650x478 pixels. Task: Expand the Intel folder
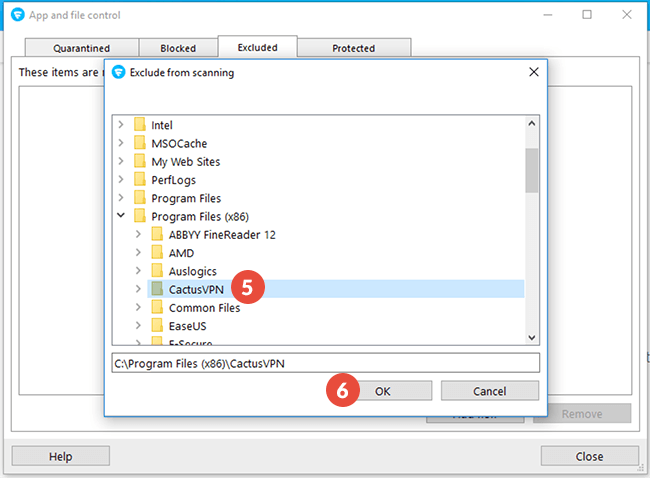(121, 124)
